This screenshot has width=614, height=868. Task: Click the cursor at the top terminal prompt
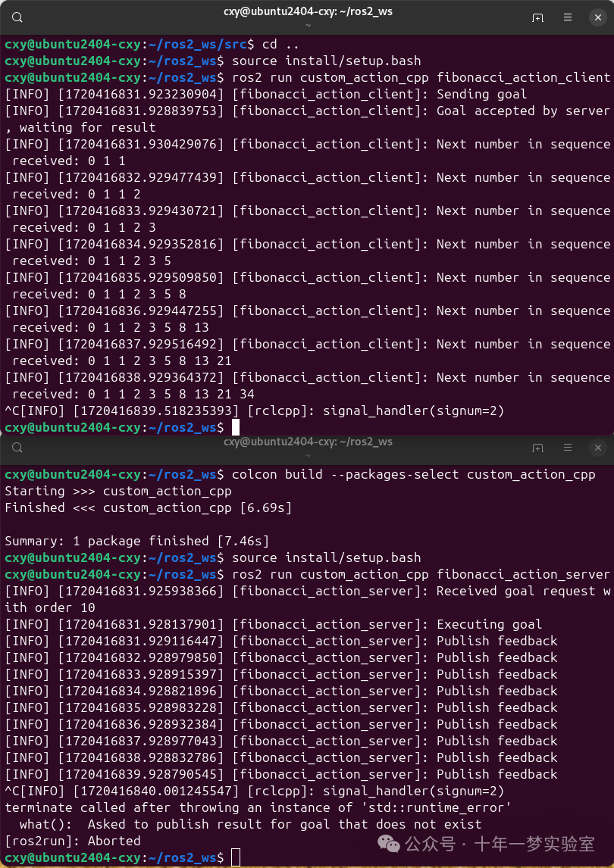(x=236, y=427)
